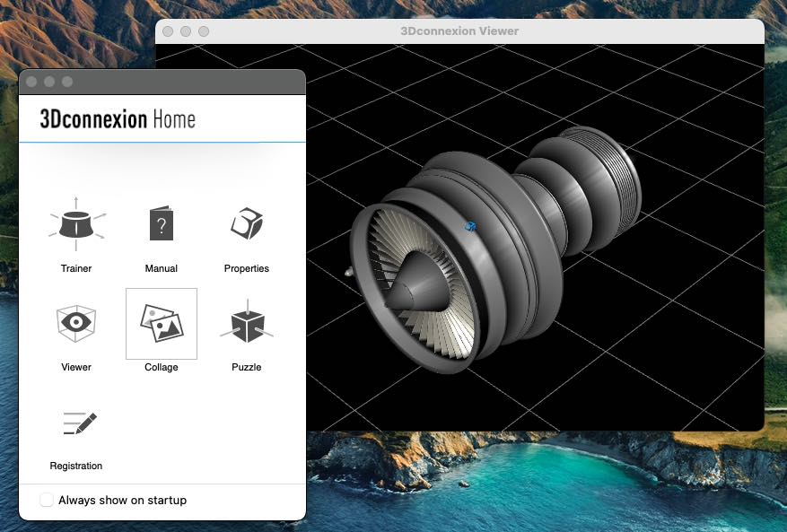The width and height of the screenshot is (787, 532).
Task: Click the Trainer label text
Action: click(x=76, y=268)
